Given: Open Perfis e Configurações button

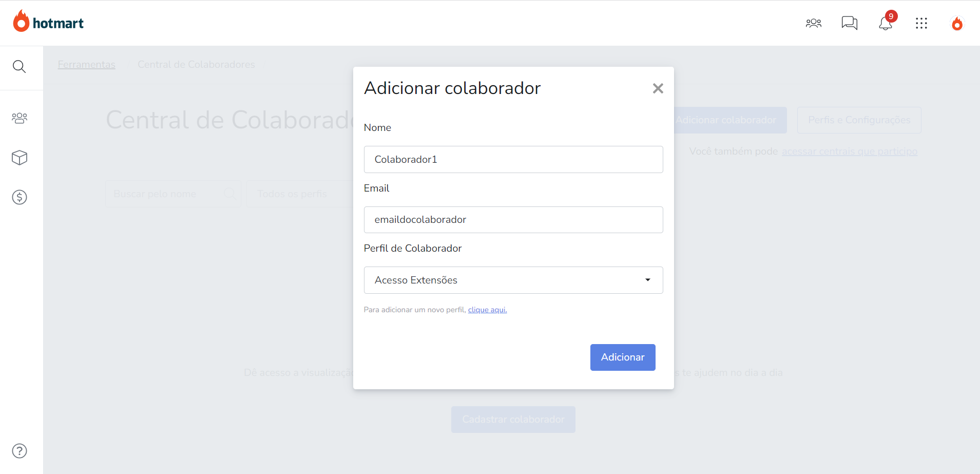Looking at the screenshot, I should (859, 120).
